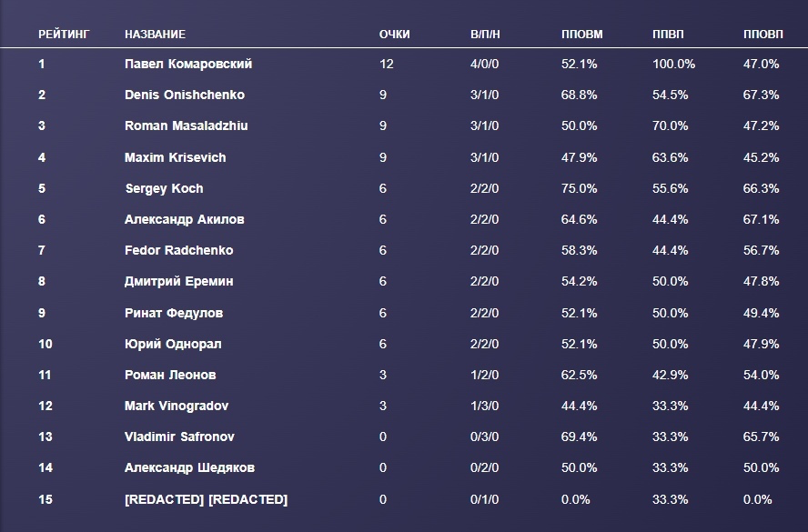
Task: Click the ОЧКИ column header
Action: point(395,35)
